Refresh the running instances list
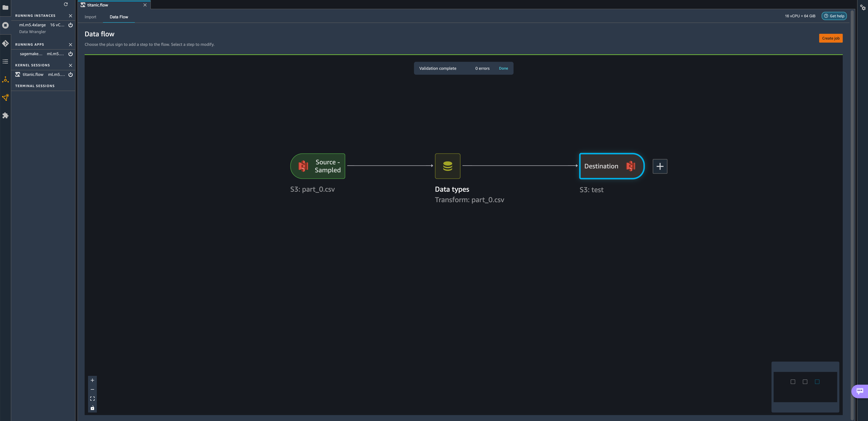868x421 pixels. (x=66, y=4)
